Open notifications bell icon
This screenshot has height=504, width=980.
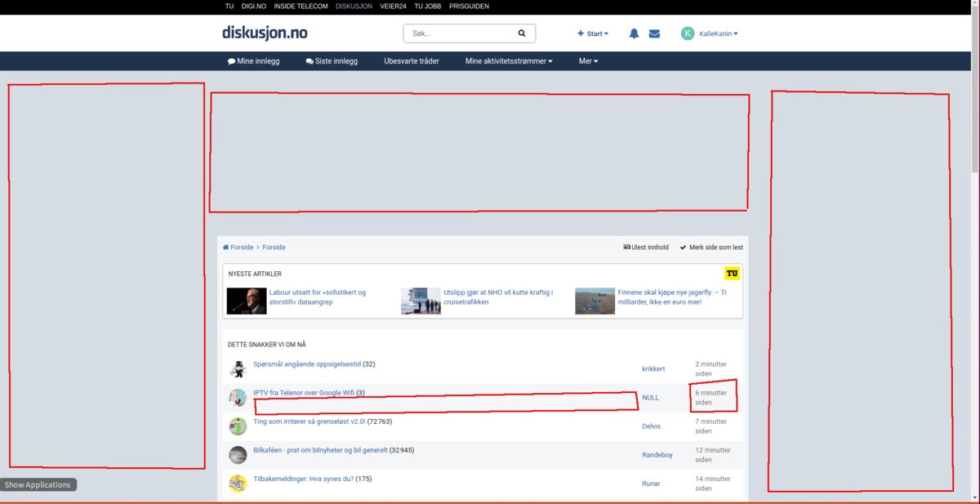[634, 33]
